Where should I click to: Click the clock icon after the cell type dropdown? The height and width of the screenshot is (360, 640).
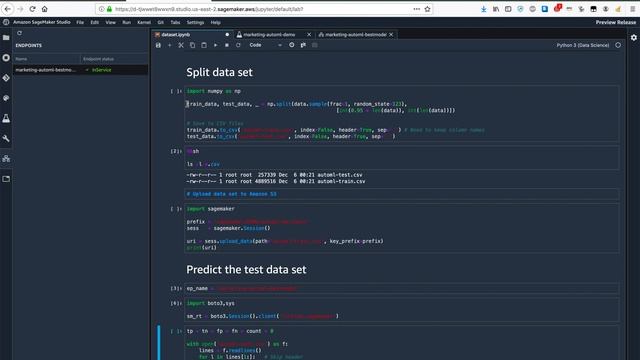(x=291, y=45)
